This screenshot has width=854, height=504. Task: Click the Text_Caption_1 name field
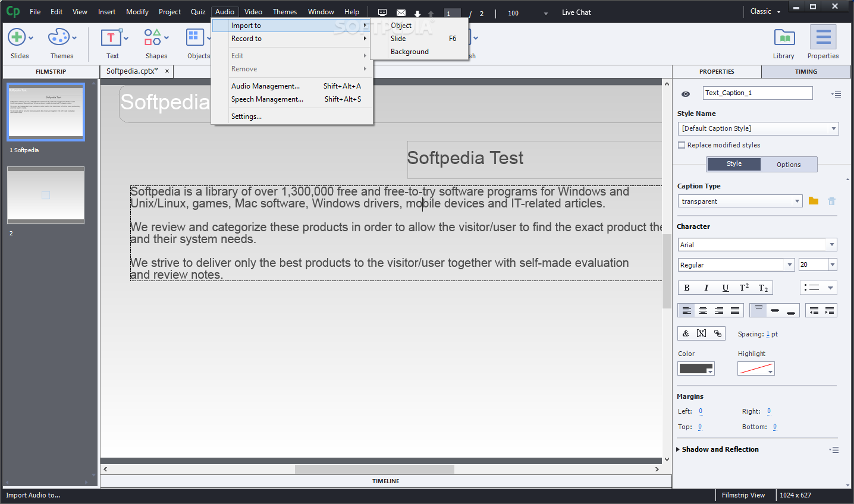point(758,93)
